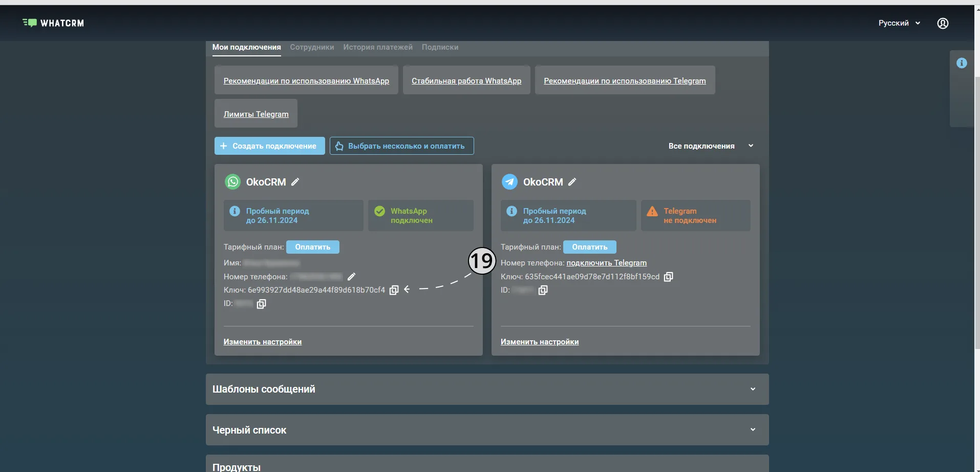
Task: Edit the Telegram OkoCRM connection name
Action: (x=572, y=182)
